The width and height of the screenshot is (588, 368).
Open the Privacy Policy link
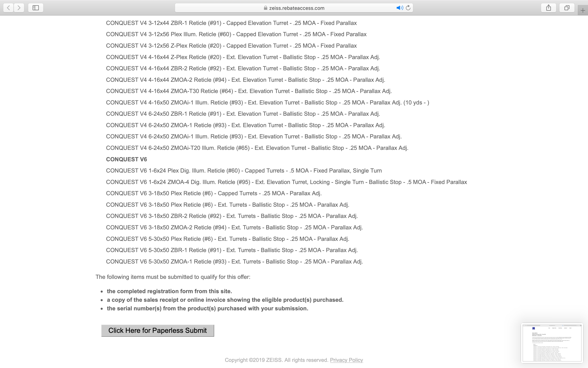click(346, 360)
